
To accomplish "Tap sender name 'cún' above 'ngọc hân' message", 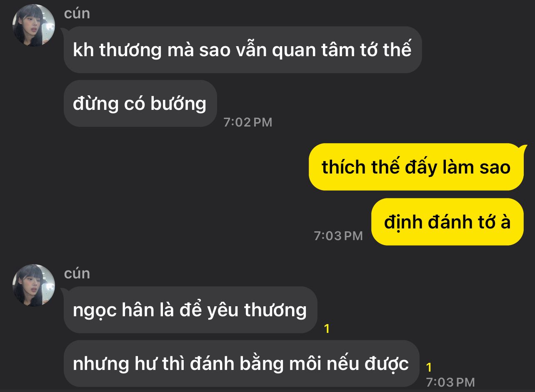I will point(77,273).
